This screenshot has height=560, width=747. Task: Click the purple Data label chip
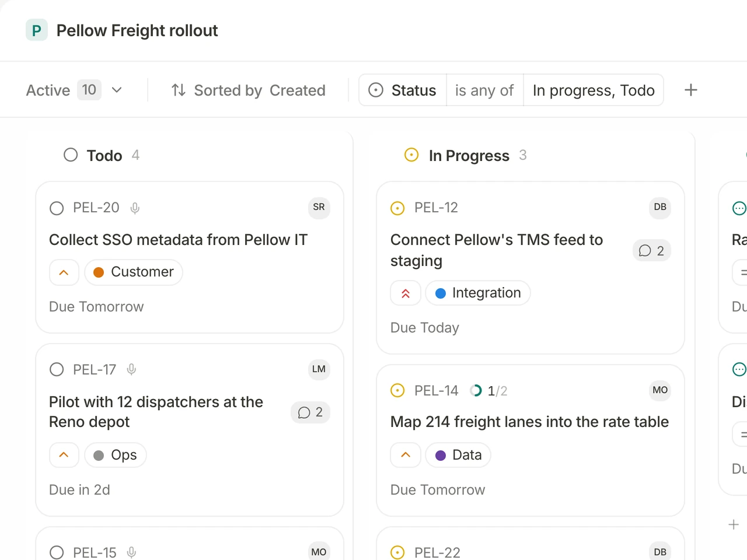(458, 455)
